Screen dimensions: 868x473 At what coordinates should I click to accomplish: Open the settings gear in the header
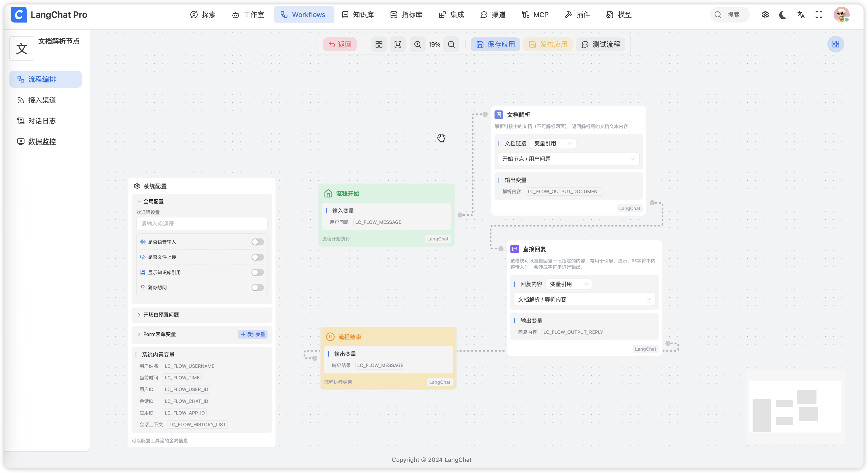(x=765, y=15)
